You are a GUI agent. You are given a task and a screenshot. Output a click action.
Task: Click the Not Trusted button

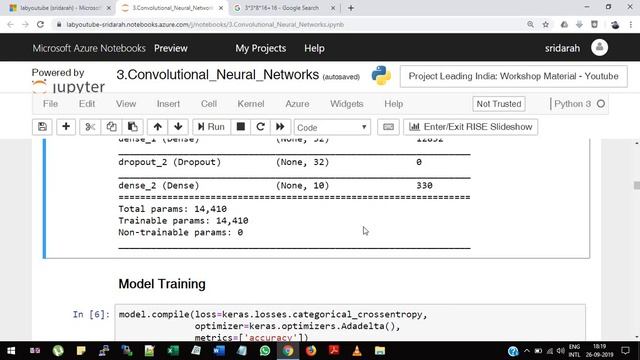[x=499, y=104]
